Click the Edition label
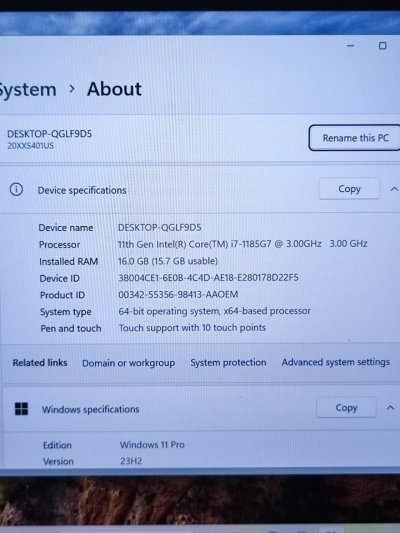 [57, 445]
